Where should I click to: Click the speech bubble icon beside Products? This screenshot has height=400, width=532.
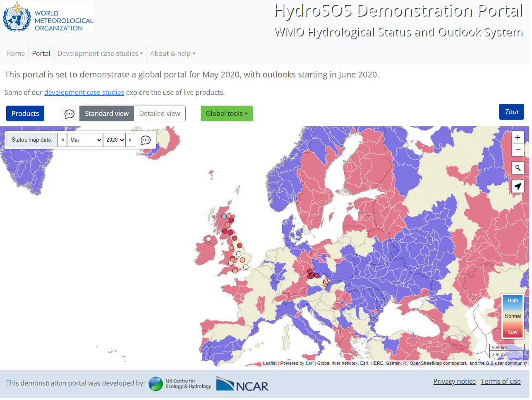pyautogui.click(x=69, y=114)
